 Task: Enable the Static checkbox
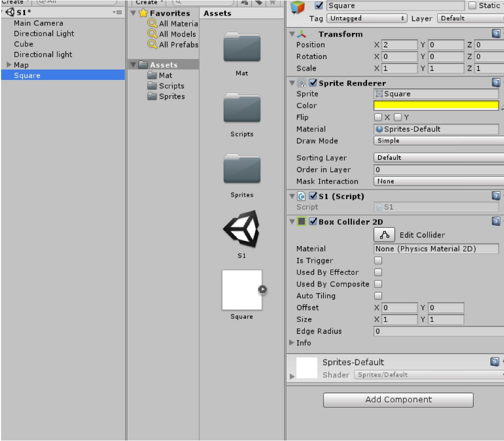click(472, 5)
